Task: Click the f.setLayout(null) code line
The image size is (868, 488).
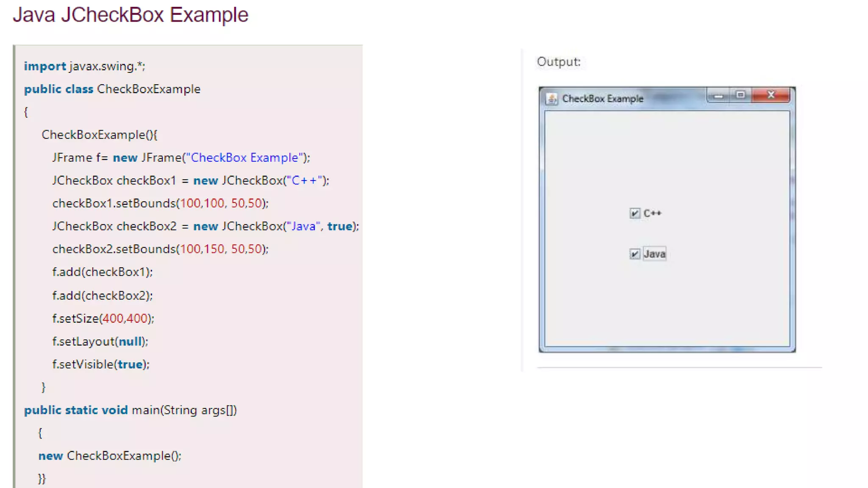Action: click(x=100, y=341)
